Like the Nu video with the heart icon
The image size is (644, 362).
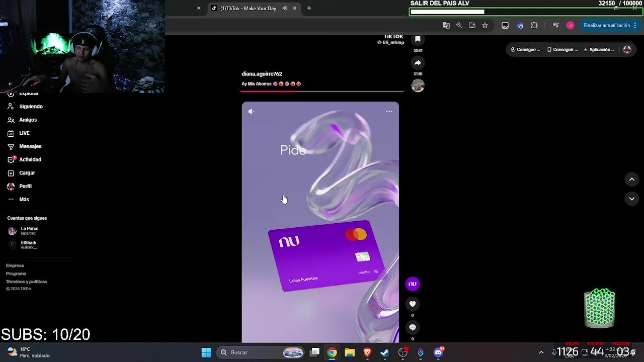[413, 304]
